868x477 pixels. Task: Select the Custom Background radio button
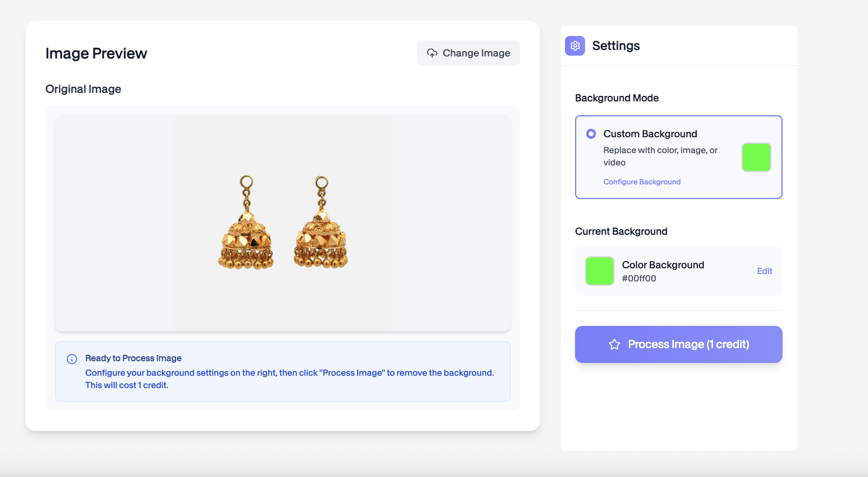tap(591, 134)
